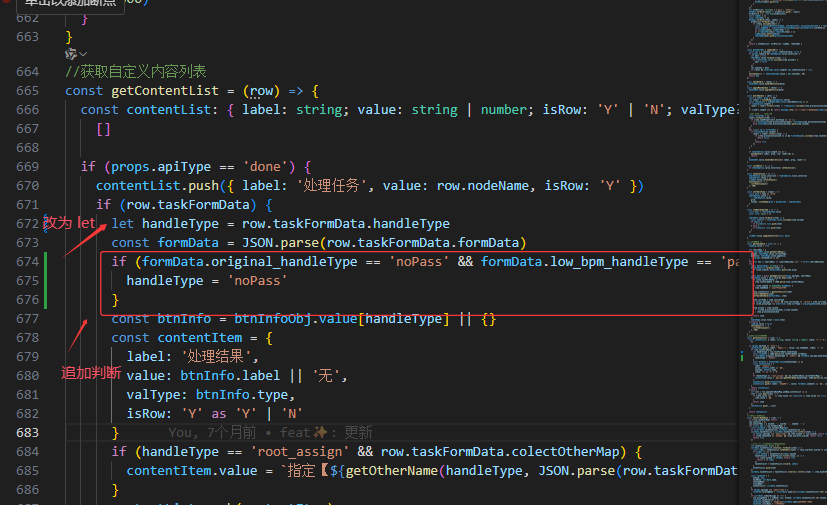Click line number 677 in the gutter
The image size is (827, 505).
[x=27, y=318]
